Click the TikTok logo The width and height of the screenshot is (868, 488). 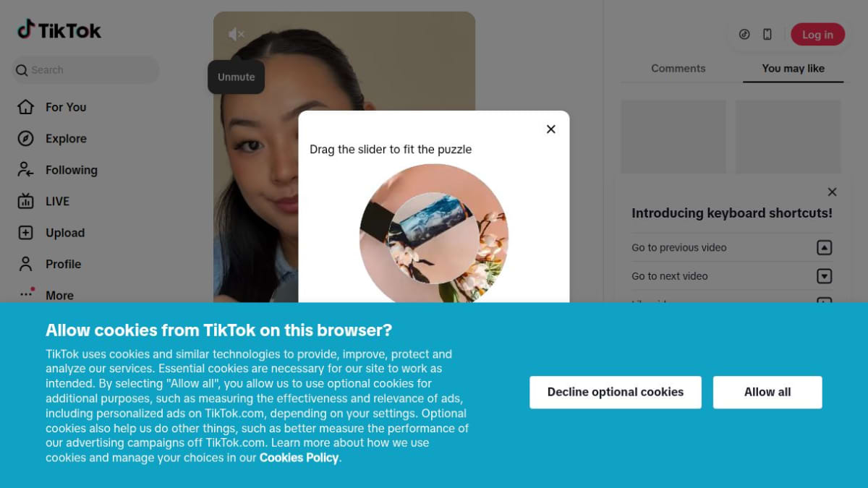pyautogui.click(x=59, y=30)
